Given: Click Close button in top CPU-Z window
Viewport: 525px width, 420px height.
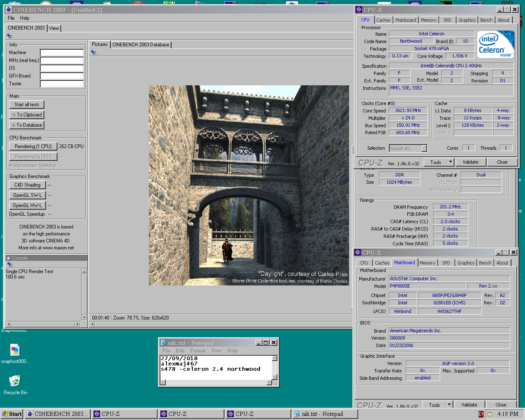Looking at the screenshot, I should click(x=502, y=162).
